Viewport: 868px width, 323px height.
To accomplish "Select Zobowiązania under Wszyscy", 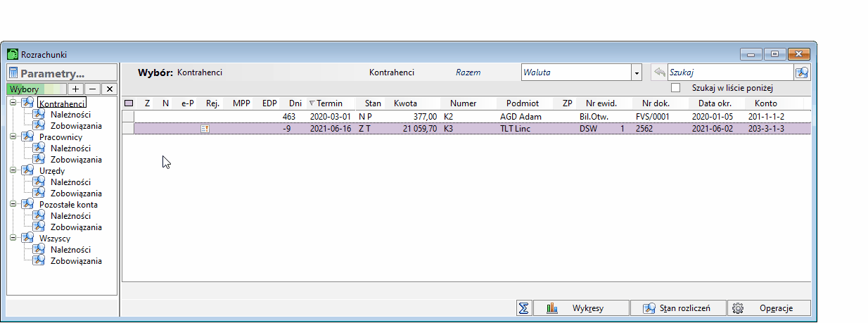I will pos(76,261).
